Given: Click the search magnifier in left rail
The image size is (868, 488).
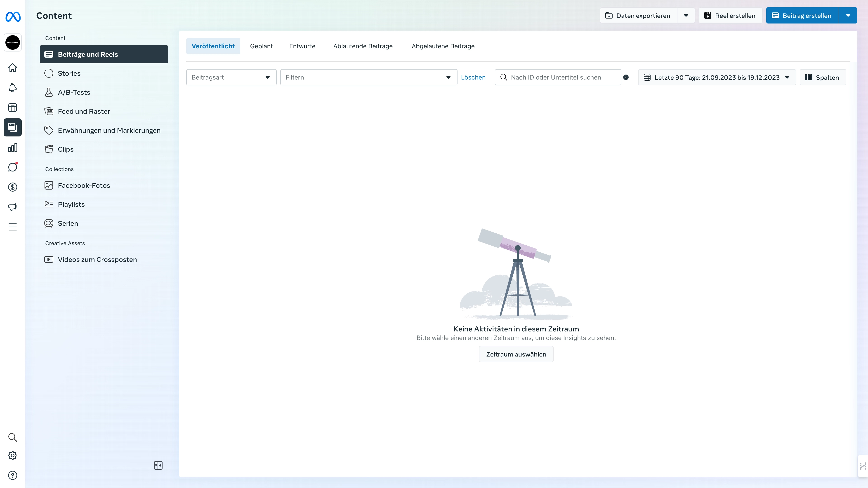Looking at the screenshot, I should (x=13, y=437).
